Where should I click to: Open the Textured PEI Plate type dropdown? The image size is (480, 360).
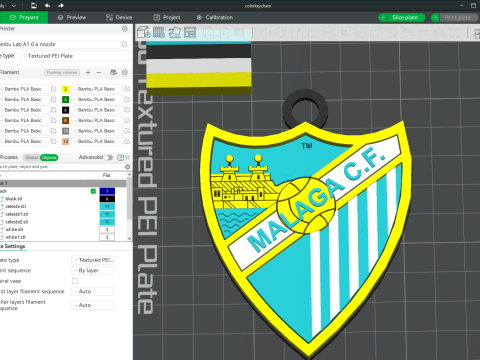tap(75, 56)
